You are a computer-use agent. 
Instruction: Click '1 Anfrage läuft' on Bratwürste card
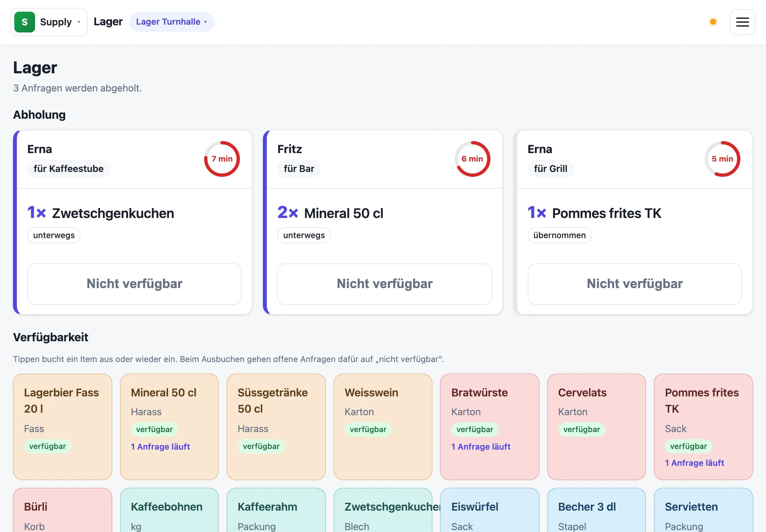[481, 447]
